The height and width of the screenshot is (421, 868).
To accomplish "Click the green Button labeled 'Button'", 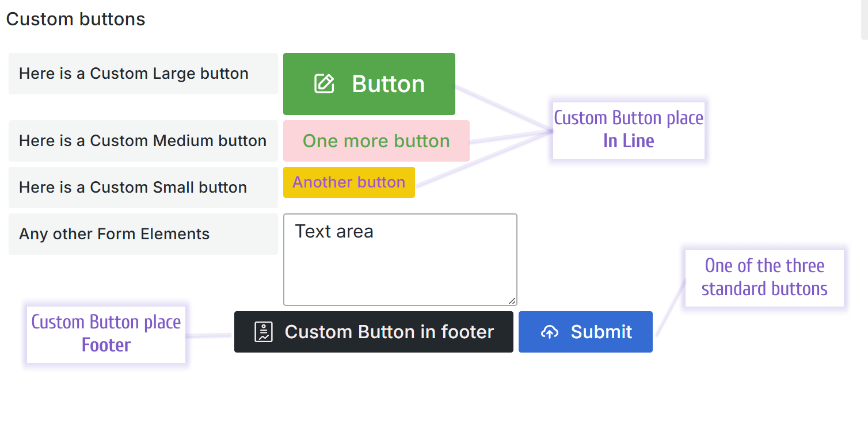I will coord(369,83).
